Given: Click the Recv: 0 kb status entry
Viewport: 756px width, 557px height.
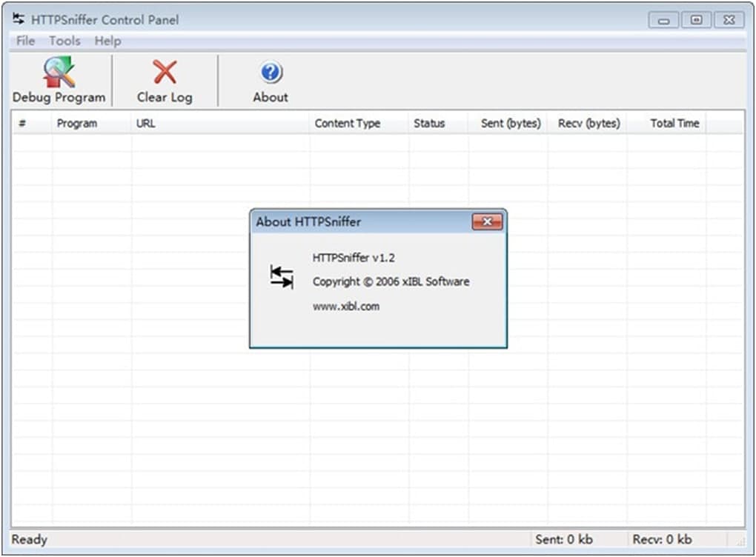Looking at the screenshot, I should [662, 540].
